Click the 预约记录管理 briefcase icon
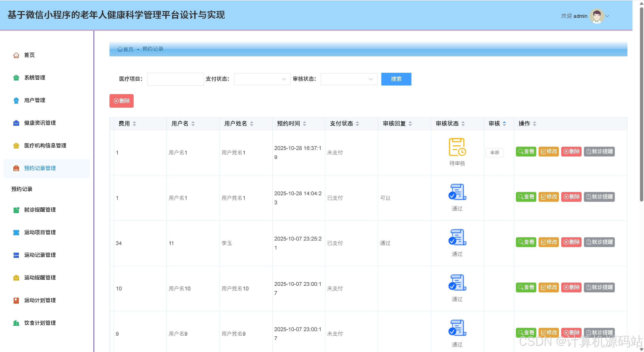The image size is (644, 352). [16, 168]
